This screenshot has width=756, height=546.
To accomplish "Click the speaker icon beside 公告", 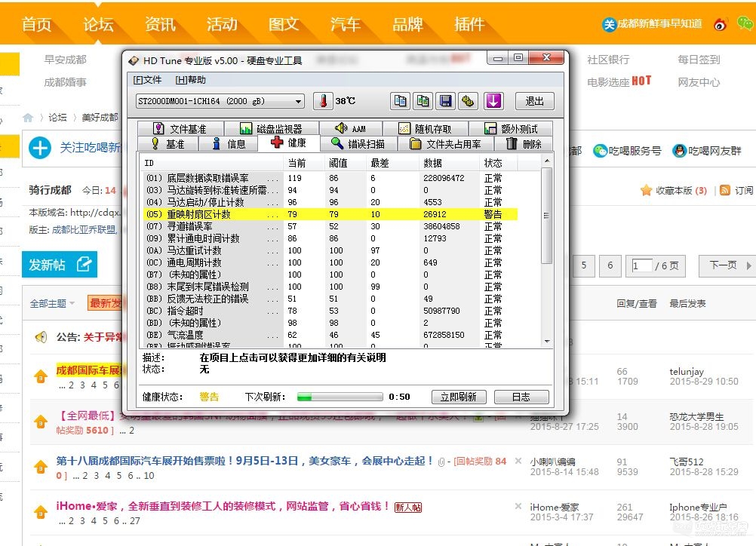I will pyautogui.click(x=41, y=337).
